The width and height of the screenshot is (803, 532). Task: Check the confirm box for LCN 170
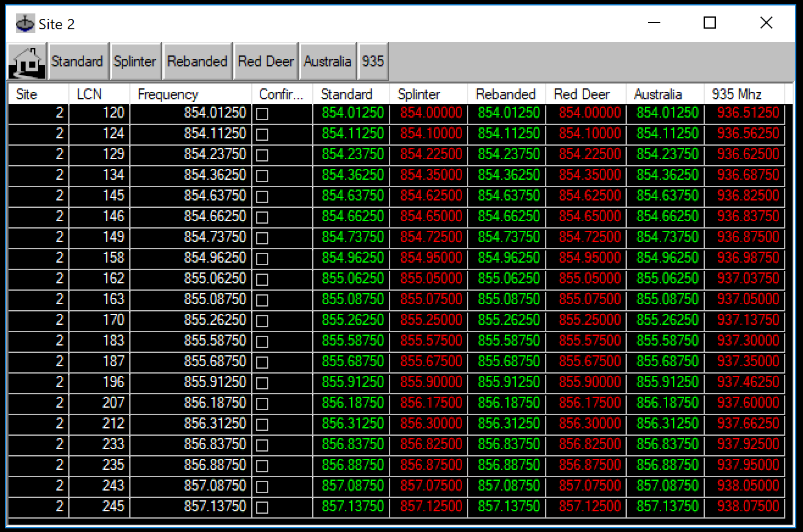pos(262,321)
